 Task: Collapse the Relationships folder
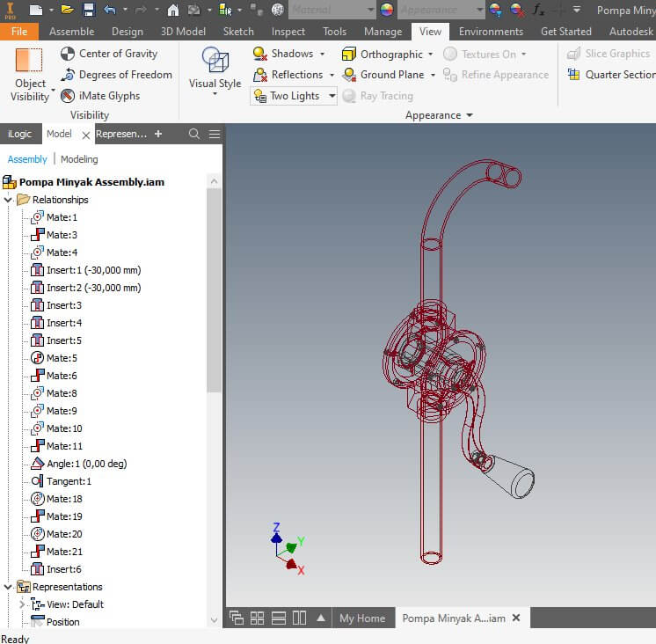[8, 200]
